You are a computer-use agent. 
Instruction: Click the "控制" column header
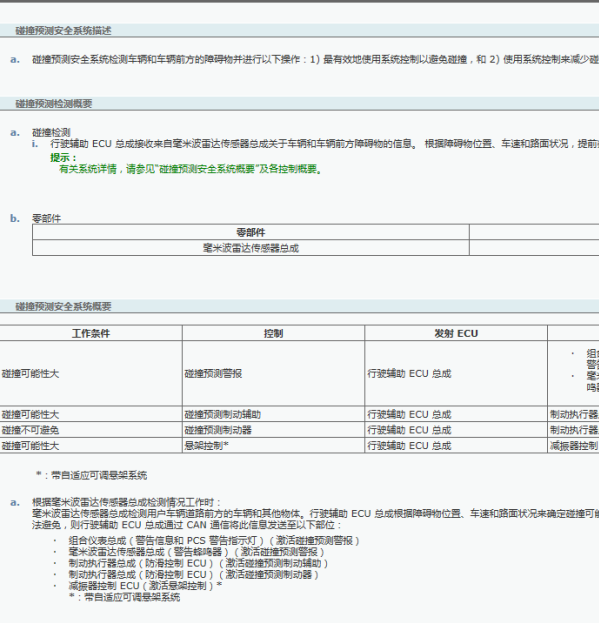click(273, 333)
